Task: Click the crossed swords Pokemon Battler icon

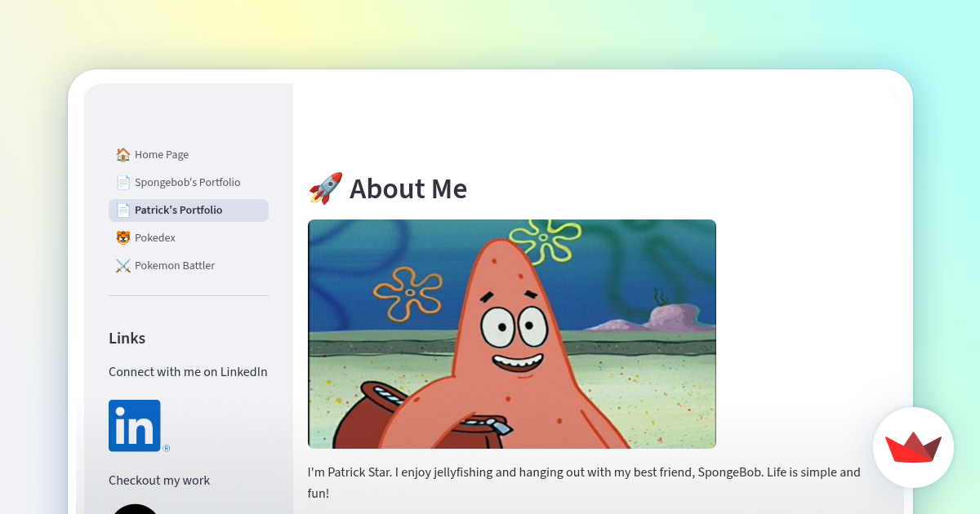Action: (x=122, y=265)
